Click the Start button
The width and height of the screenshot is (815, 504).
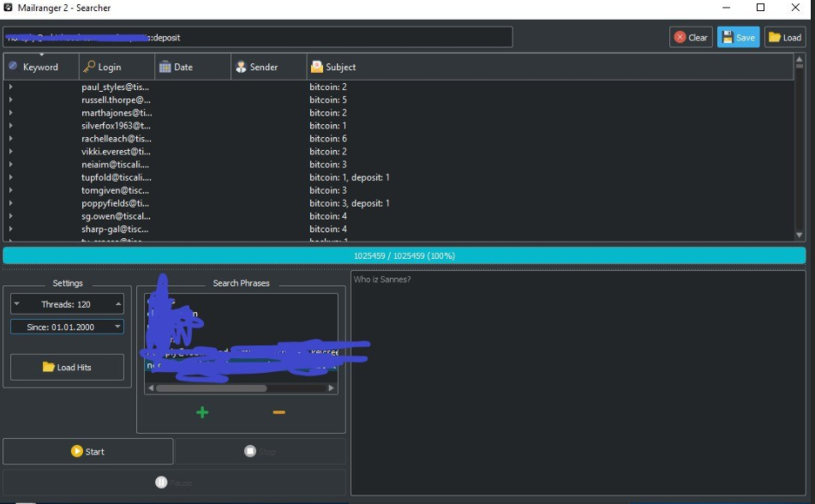pos(87,452)
